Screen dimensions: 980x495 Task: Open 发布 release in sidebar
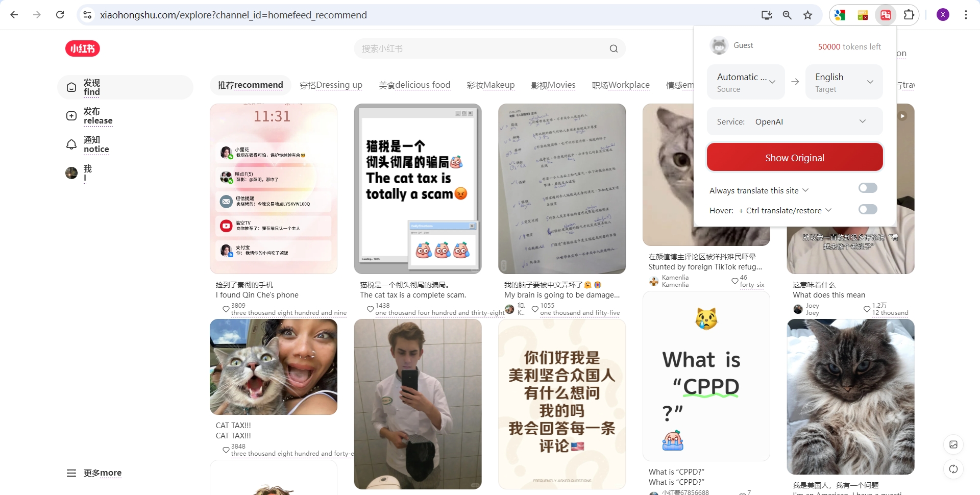click(x=125, y=116)
